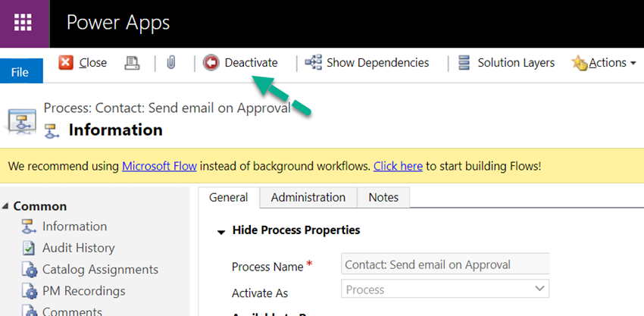Open the Power Apps app launcher waffle
Screen dimensions: 644x316
coord(23,23)
